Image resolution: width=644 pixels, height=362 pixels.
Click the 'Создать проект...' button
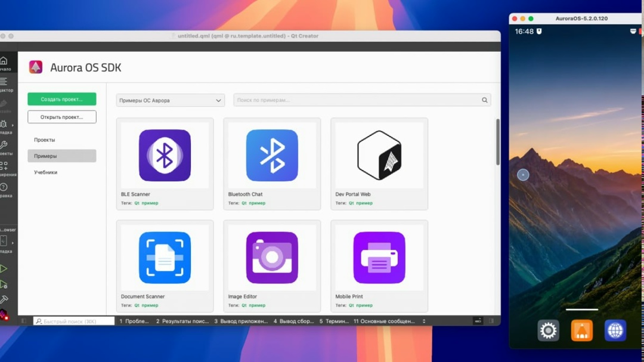pyautogui.click(x=61, y=100)
